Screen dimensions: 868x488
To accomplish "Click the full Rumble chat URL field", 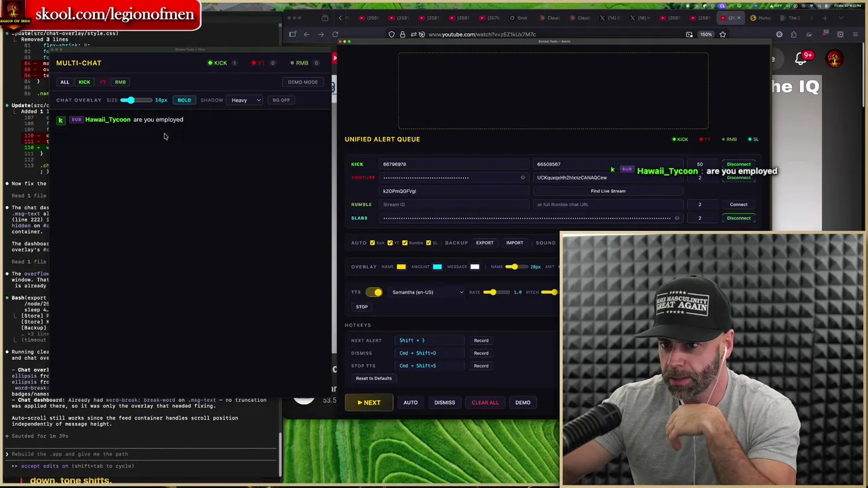I will 608,205.
